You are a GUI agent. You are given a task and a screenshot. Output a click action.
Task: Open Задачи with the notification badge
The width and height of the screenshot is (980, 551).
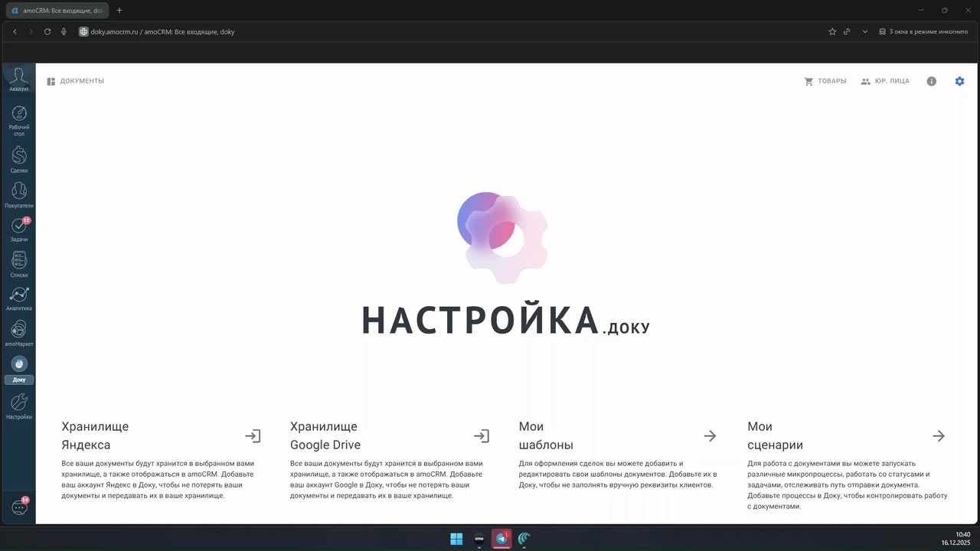pyautogui.click(x=19, y=230)
